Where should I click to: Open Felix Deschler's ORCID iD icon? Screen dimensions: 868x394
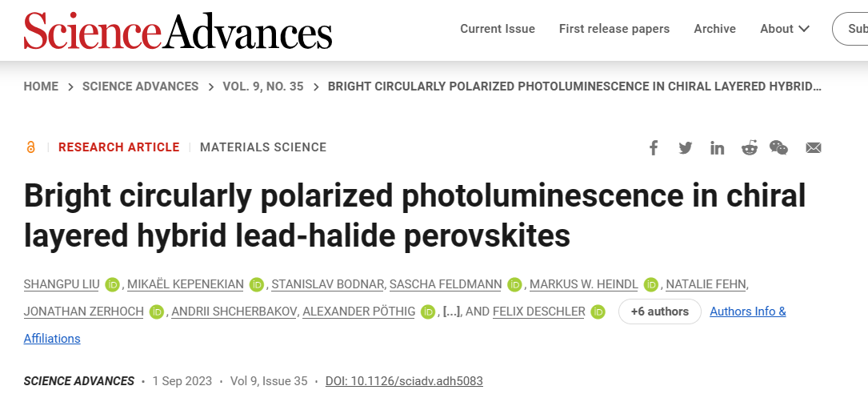point(598,312)
